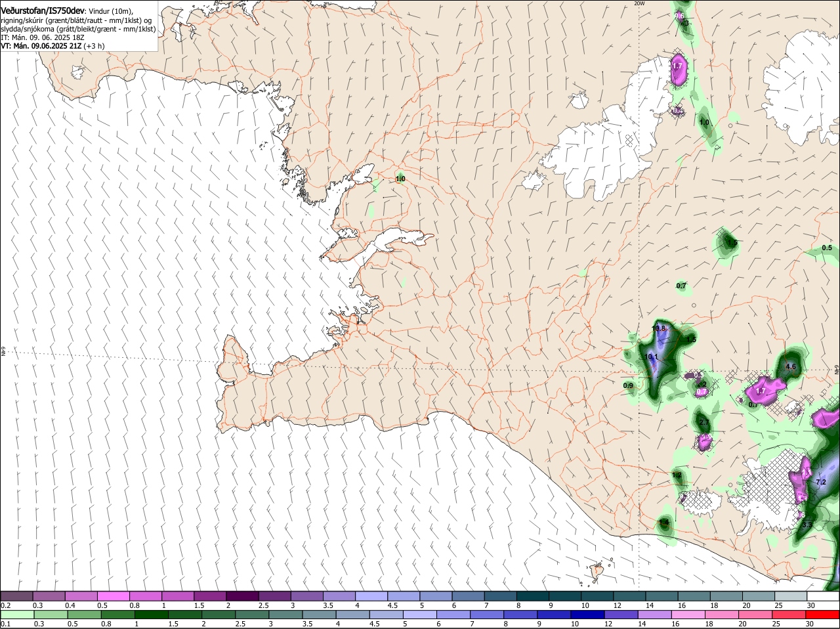
Task: Click the 'Veðurstofan/IS750dev' title text
Action: click(43, 11)
